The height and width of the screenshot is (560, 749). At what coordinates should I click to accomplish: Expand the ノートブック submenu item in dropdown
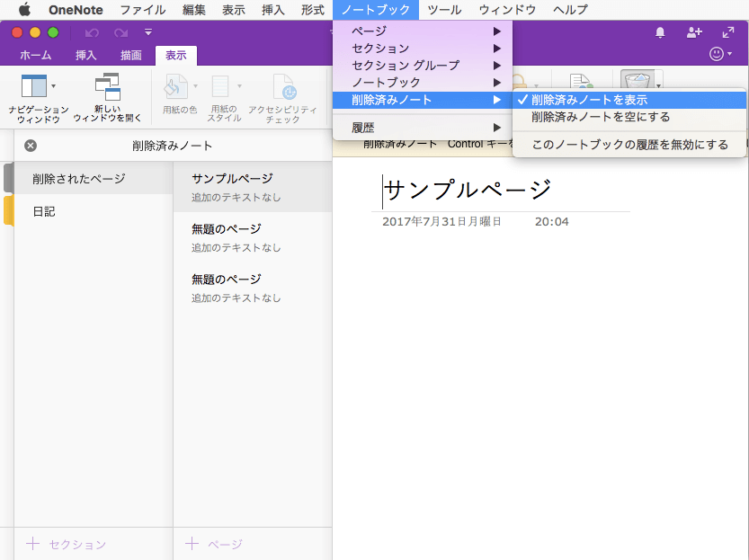[423, 83]
